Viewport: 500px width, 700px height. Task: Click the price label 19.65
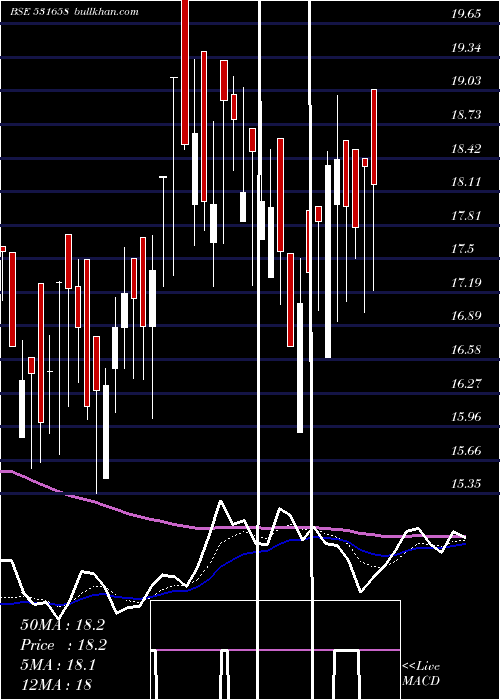point(466,14)
